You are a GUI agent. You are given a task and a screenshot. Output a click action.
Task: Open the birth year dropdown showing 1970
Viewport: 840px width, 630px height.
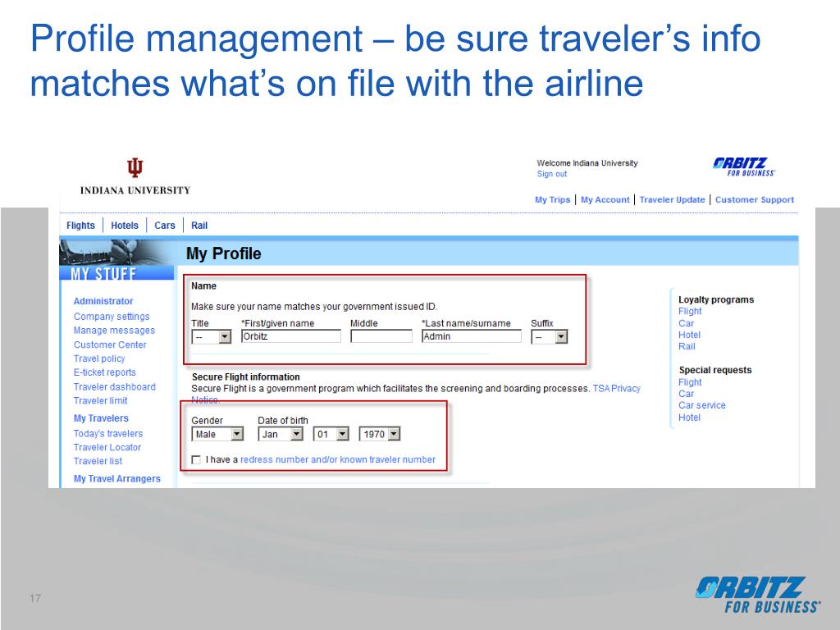coord(379,434)
